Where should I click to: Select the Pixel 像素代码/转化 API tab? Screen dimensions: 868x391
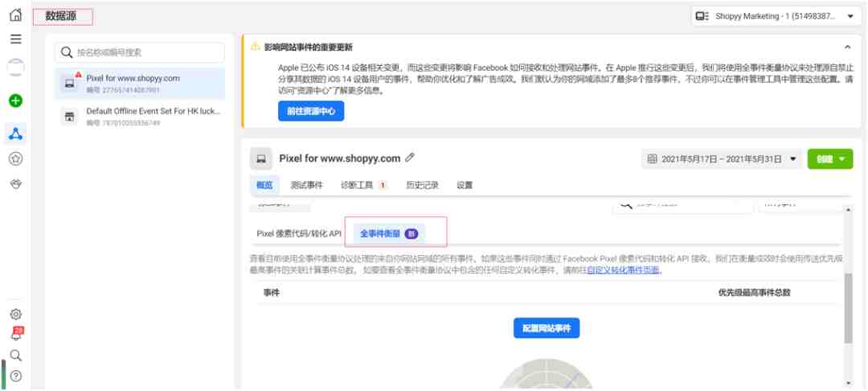[299, 233]
